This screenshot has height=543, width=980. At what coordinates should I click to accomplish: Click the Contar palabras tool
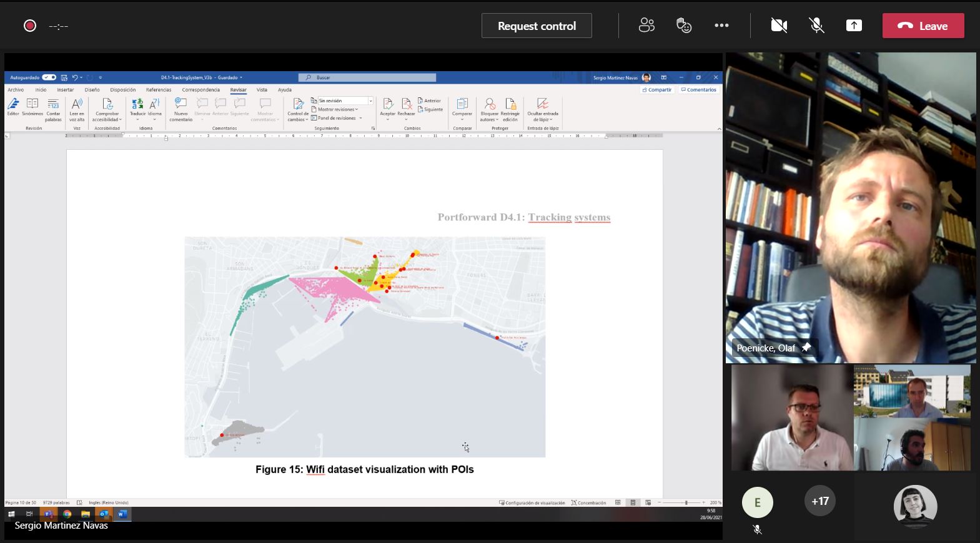point(53,109)
